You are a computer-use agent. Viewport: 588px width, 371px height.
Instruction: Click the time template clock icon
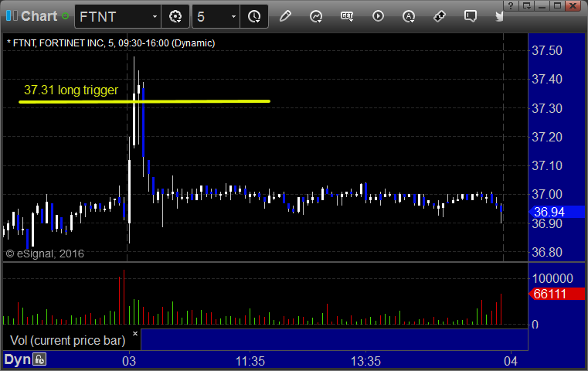254,16
